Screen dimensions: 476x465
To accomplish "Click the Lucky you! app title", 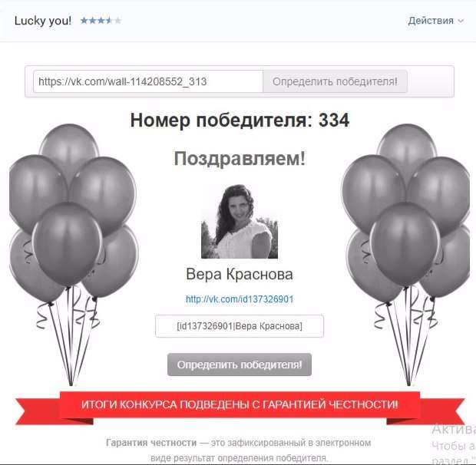I will point(43,21).
